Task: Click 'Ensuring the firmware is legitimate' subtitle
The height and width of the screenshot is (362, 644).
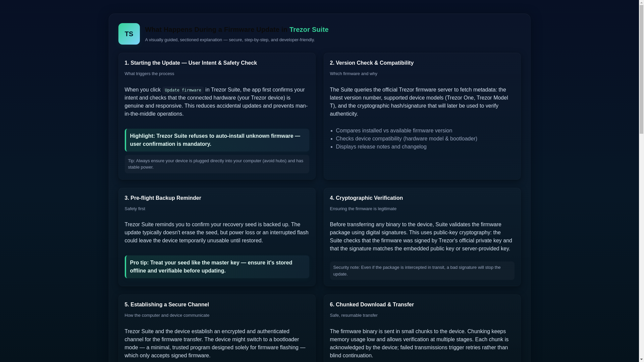Action: (x=363, y=209)
